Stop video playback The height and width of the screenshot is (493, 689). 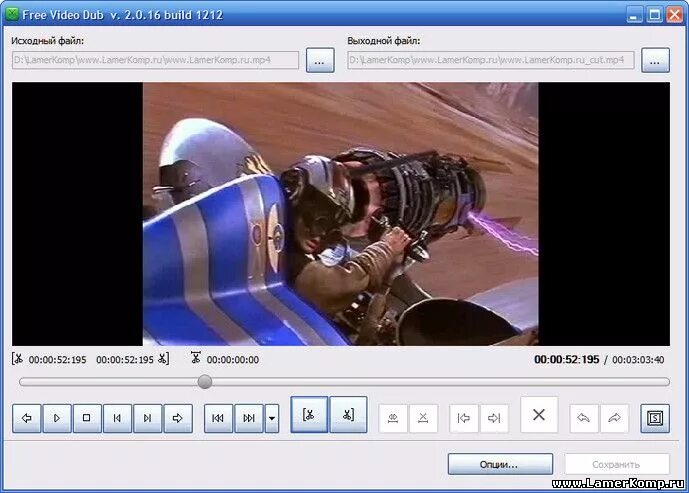click(87, 418)
